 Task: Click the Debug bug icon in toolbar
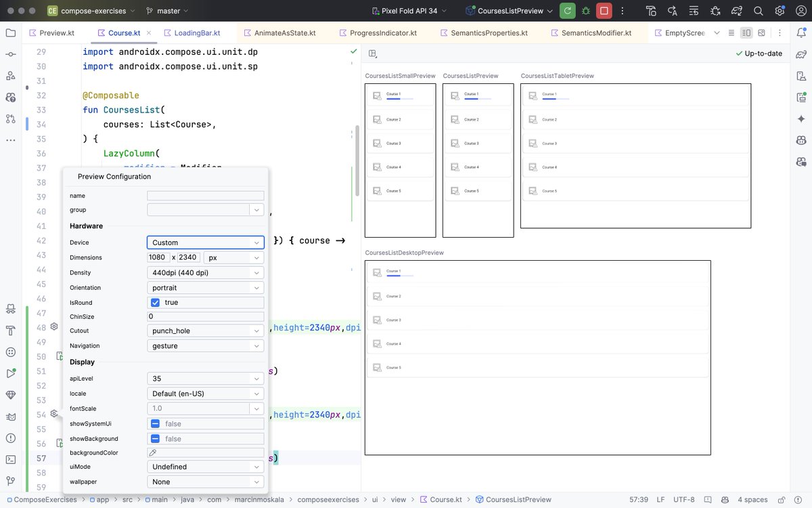pos(586,11)
